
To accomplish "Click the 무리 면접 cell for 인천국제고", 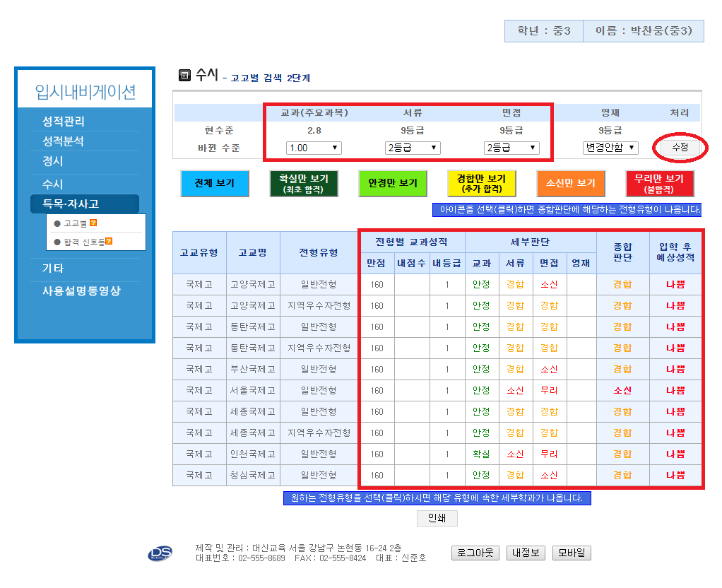I will coord(549,454).
